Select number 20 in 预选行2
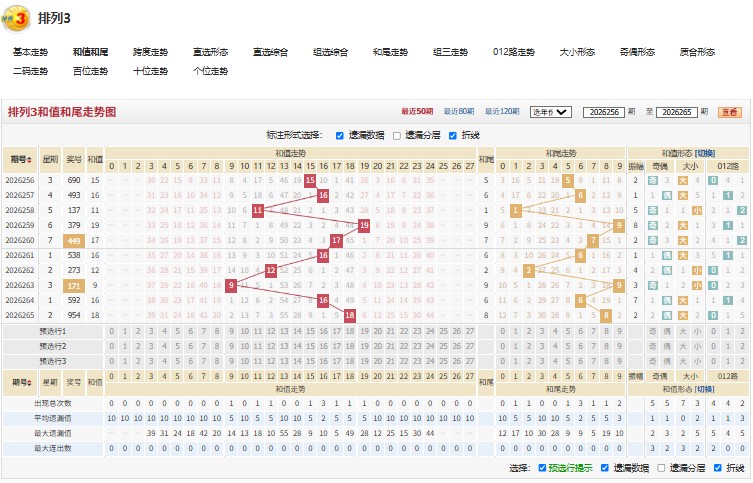Screen dimensions: 753x483 tap(377, 346)
